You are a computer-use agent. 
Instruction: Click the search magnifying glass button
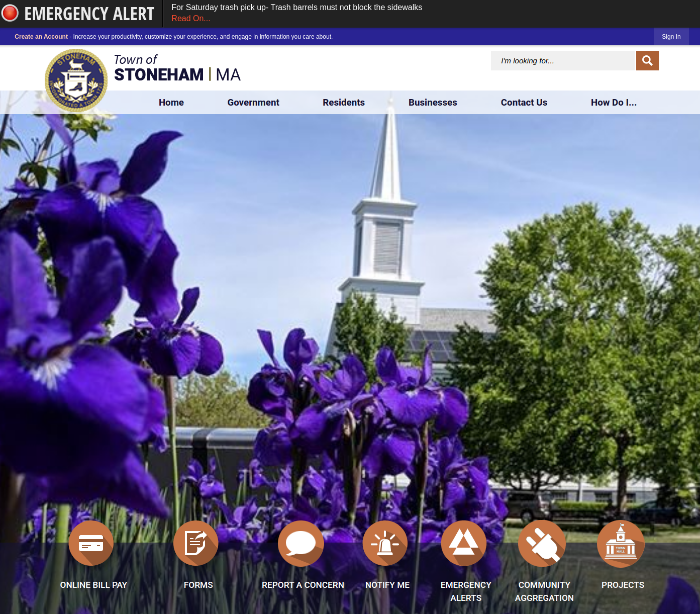tap(647, 61)
